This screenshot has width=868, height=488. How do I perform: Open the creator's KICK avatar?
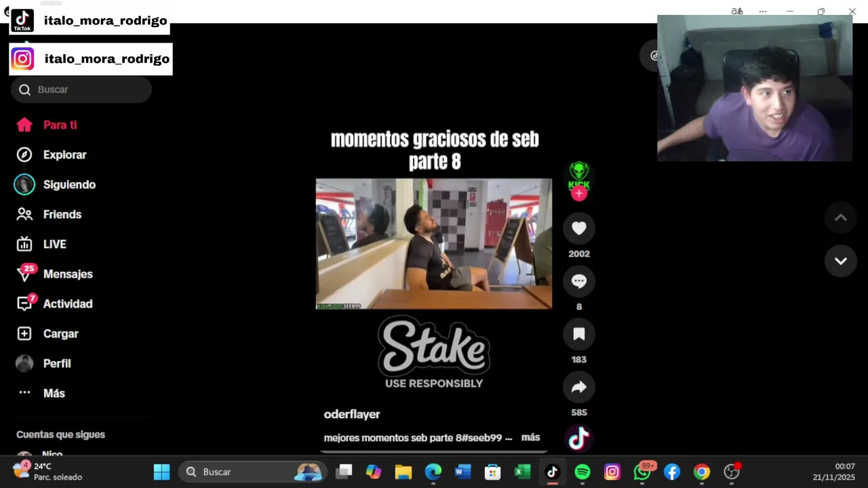click(x=578, y=175)
